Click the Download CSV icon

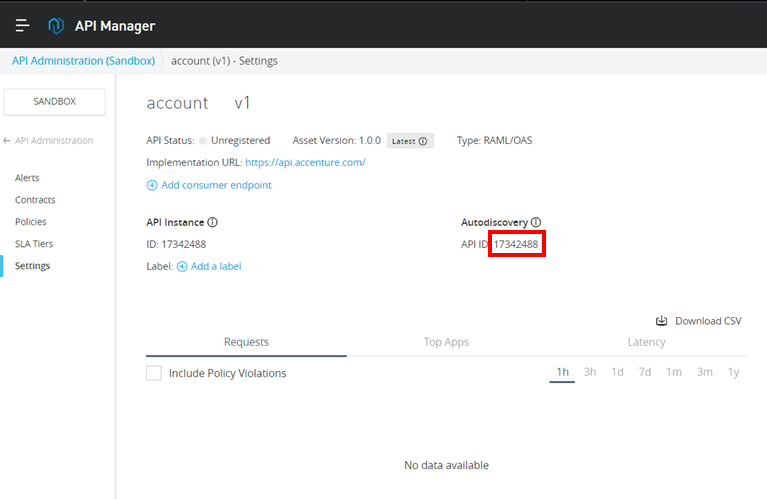661,321
